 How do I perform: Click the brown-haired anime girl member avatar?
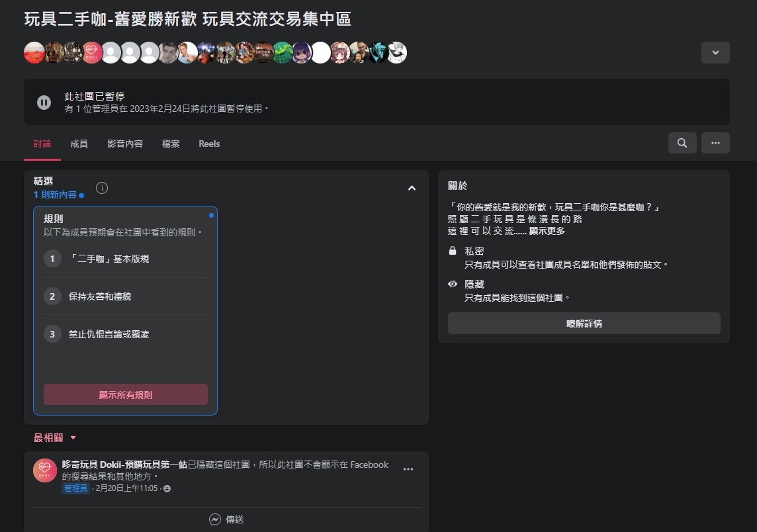coord(340,53)
